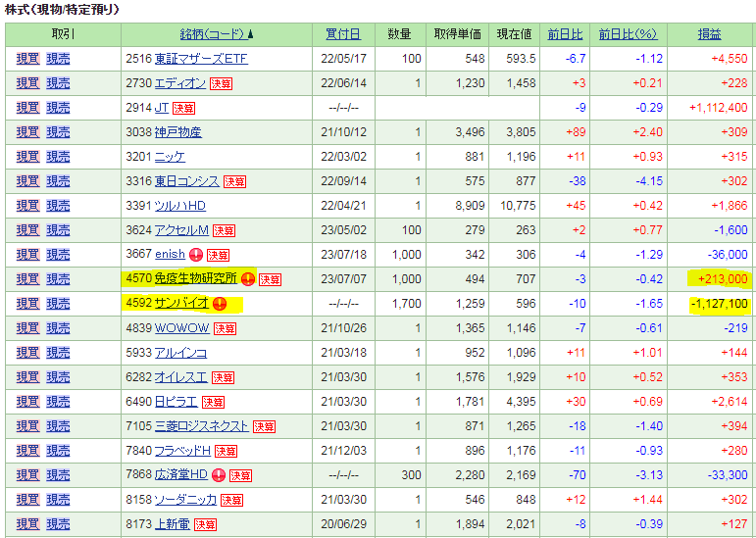
Task: Click the red alert icon next to enish
Action: 196,255
